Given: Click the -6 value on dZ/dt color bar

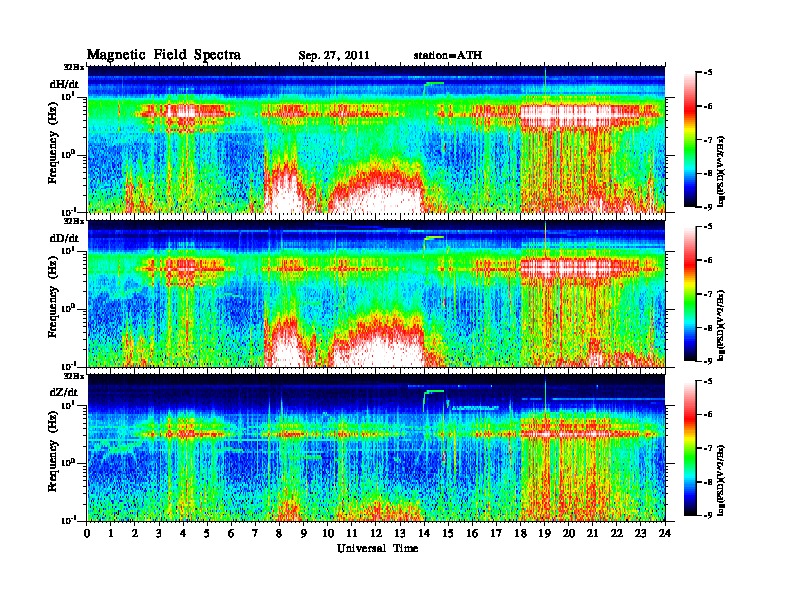Looking at the screenshot, I should coord(708,415).
